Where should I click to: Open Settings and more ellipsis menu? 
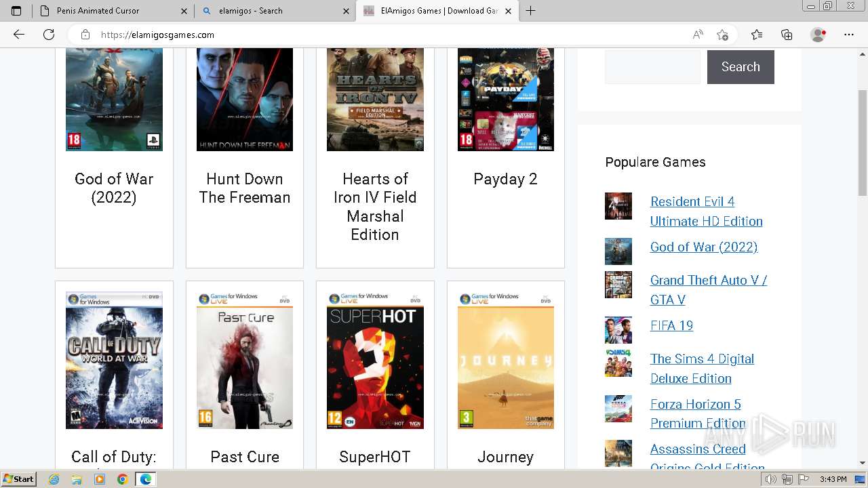[849, 35]
